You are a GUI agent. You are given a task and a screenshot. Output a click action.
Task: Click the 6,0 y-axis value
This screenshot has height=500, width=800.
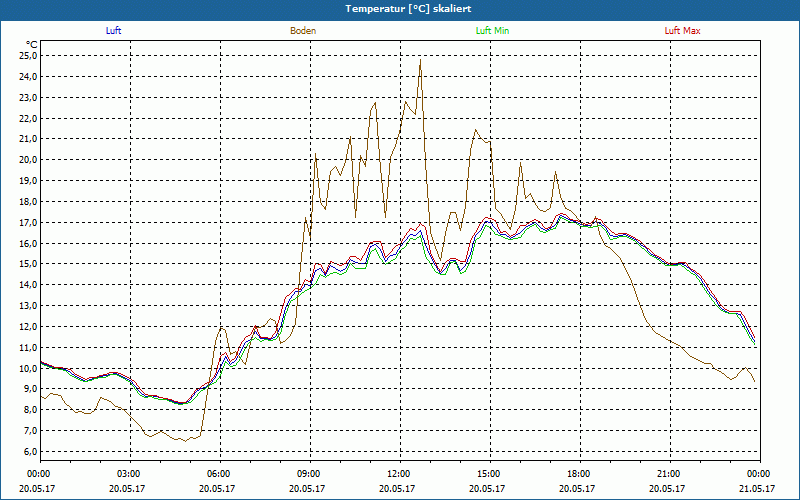point(30,452)
